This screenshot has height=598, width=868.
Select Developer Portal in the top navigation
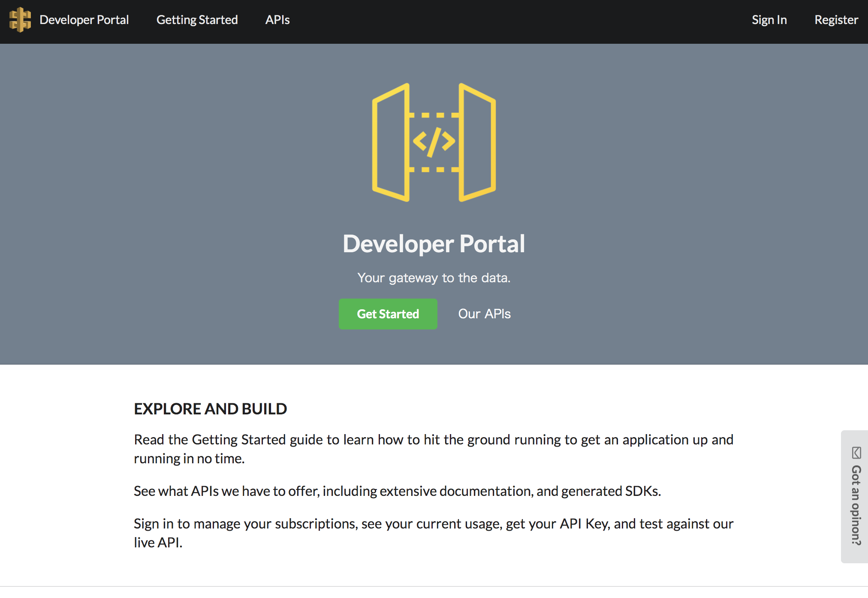pyautogui.click(x=84, y=20)
